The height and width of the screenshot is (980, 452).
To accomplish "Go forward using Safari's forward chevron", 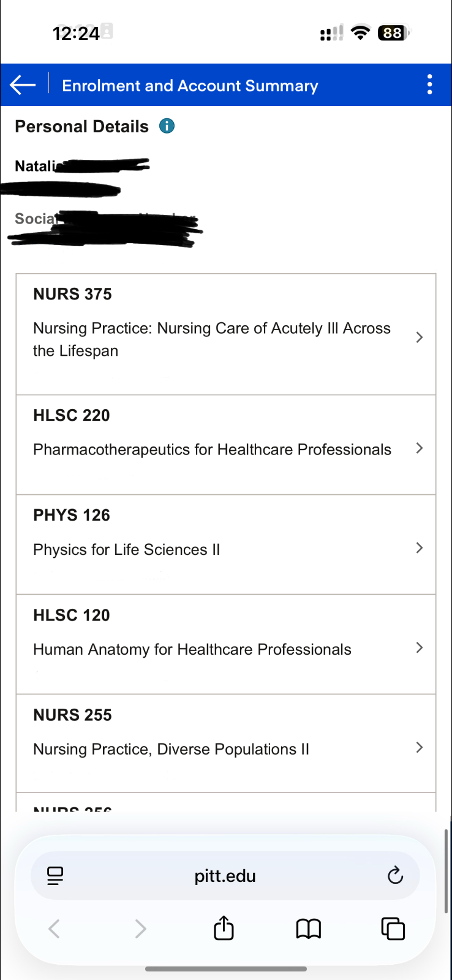I will [140, 929].
